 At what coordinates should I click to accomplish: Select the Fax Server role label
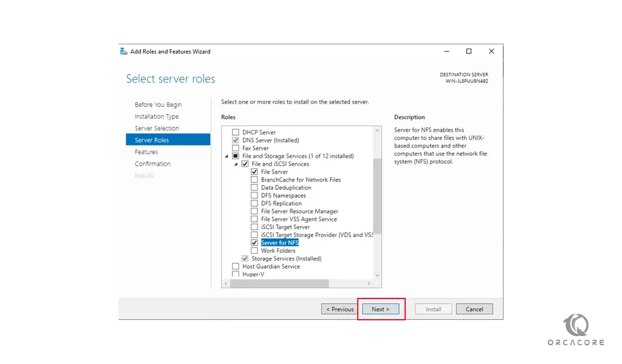pyautogui.click(x=256, y=148)
